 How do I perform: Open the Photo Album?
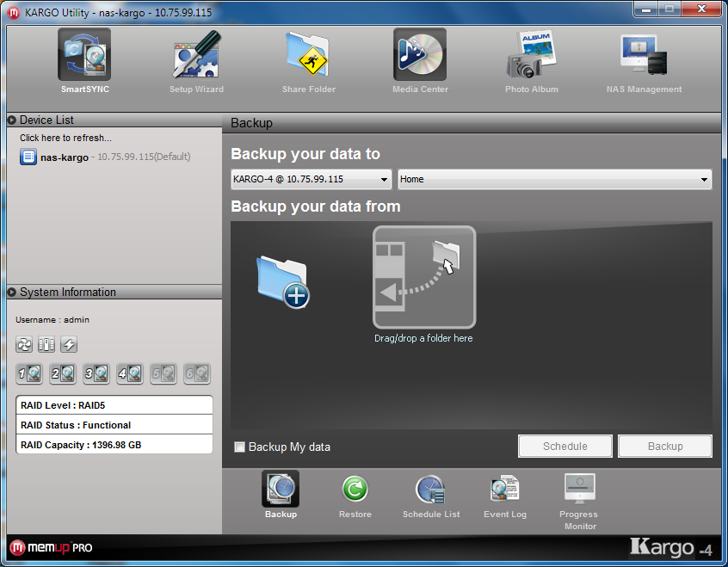[532, 61]
